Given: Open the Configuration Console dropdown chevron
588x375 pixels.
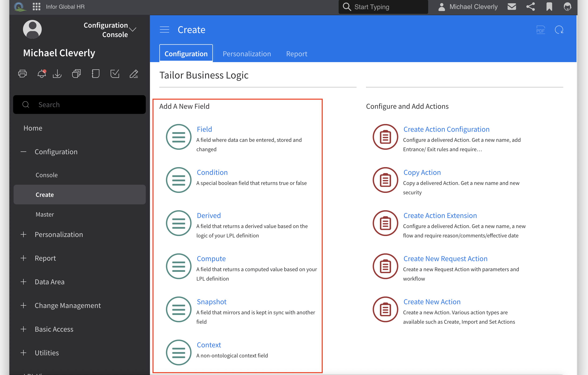Looking at the screenshot, I should point(133,30).
